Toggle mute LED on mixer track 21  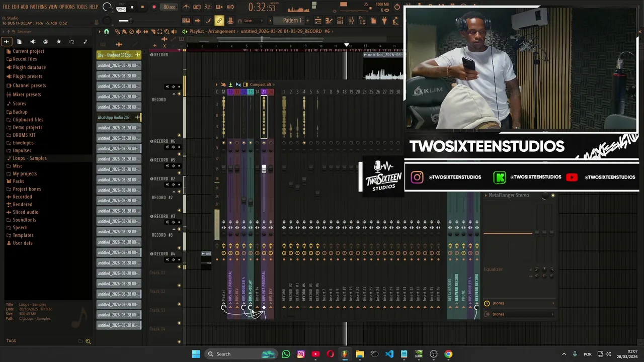coord(264,143)
